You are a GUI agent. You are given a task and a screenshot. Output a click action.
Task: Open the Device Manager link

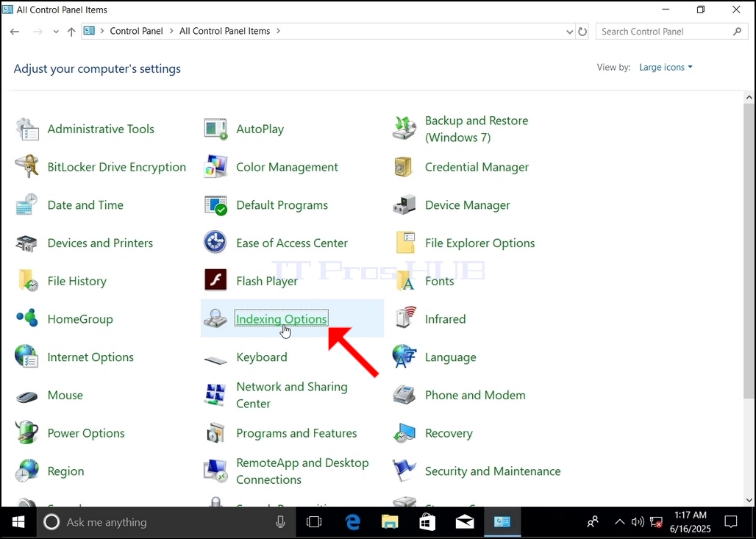pos(467,205)
